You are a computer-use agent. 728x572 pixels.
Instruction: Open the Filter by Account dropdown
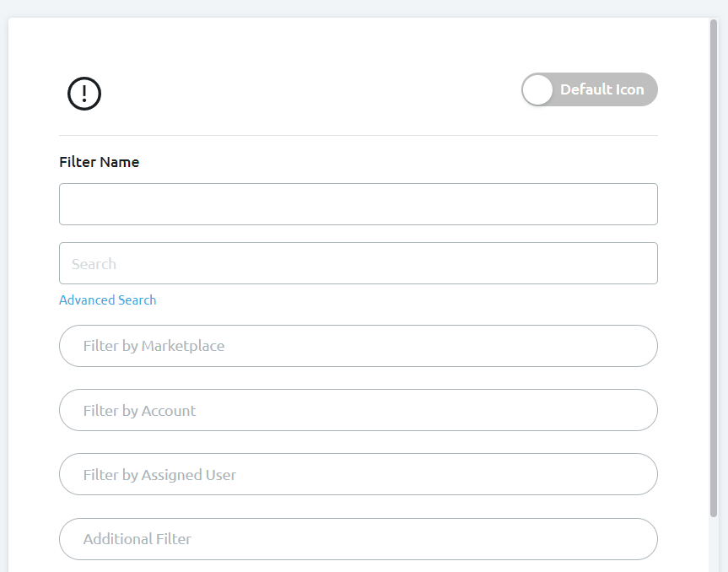click(358, 410)
